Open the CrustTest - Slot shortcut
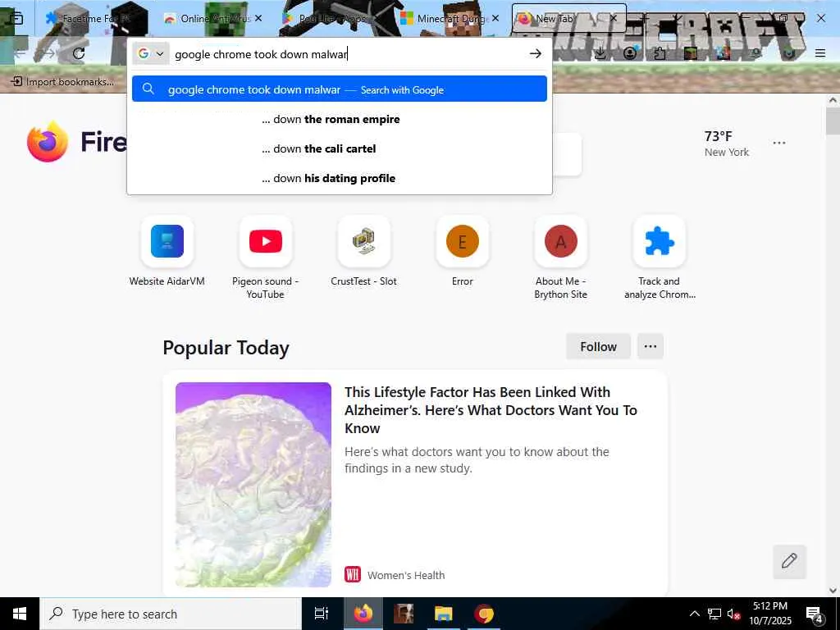Screen dimensions: 840x630 [363, 241]
